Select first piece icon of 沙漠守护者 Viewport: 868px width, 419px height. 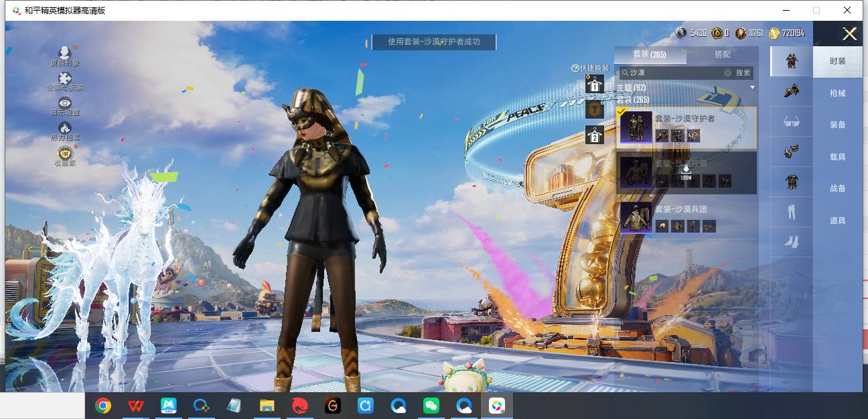(662, 135)
